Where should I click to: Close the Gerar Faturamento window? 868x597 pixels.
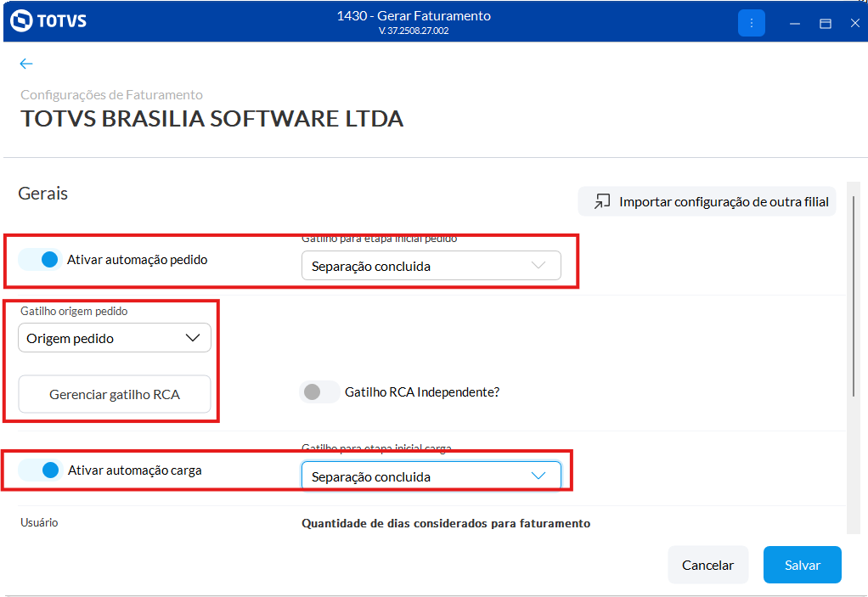tap(854, 23)
